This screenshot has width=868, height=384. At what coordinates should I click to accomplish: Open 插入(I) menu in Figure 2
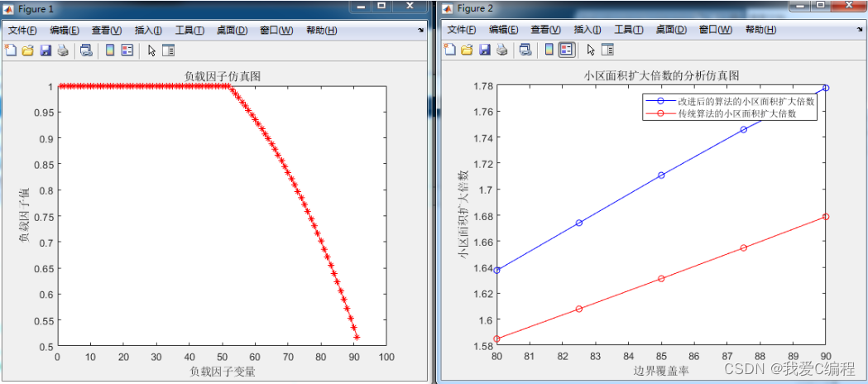point(587,30)
